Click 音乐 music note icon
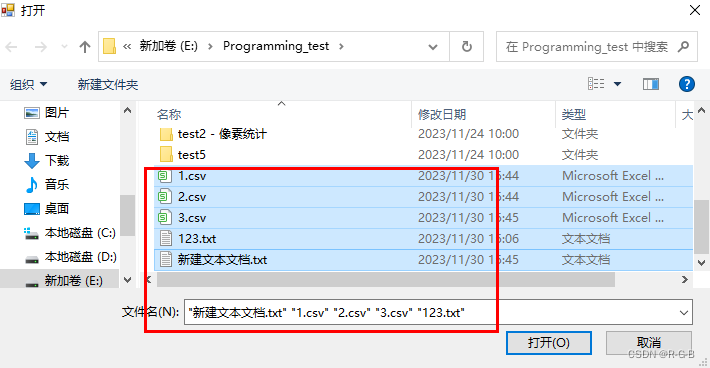Screen dimensions: 710x368 coord(32,185)
